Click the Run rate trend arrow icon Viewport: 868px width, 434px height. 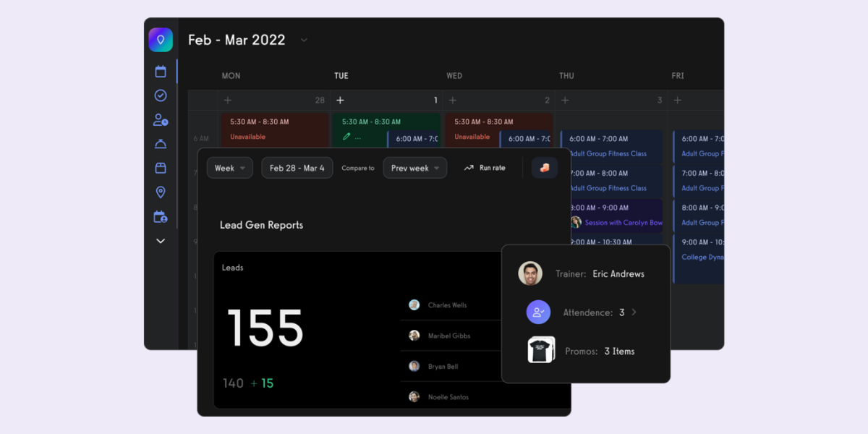pyautogui.click(x=469, y=168)
